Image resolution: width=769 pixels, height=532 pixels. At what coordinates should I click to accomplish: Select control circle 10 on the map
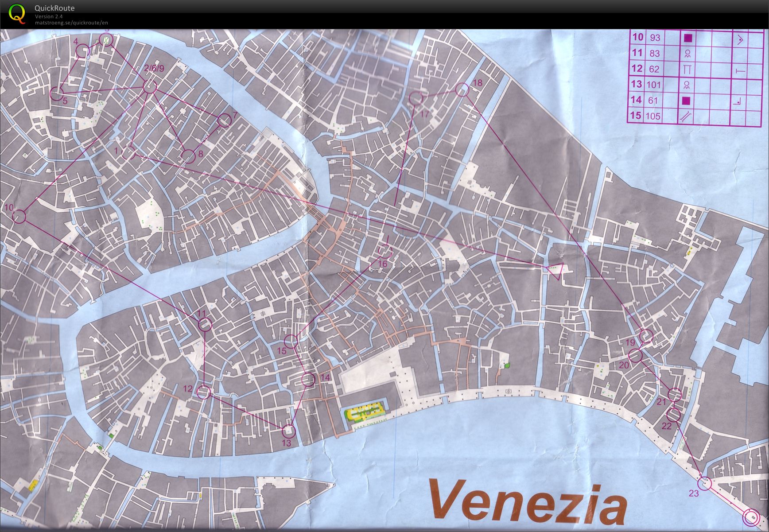coord(19,217)
